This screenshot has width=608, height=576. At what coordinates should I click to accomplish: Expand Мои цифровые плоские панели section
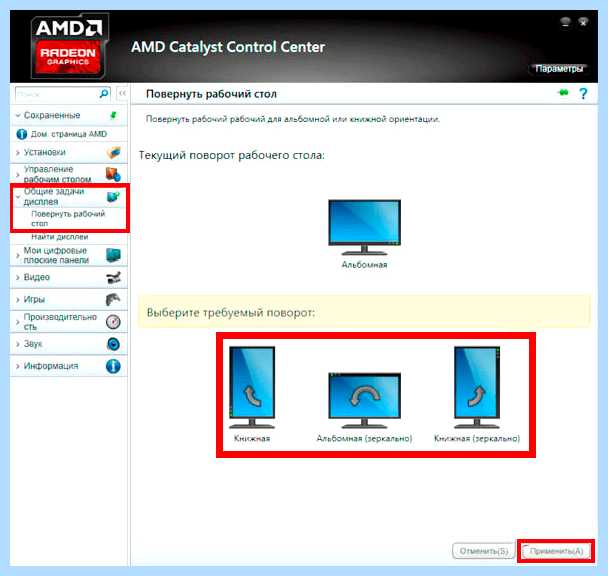(x=17, y=256)
